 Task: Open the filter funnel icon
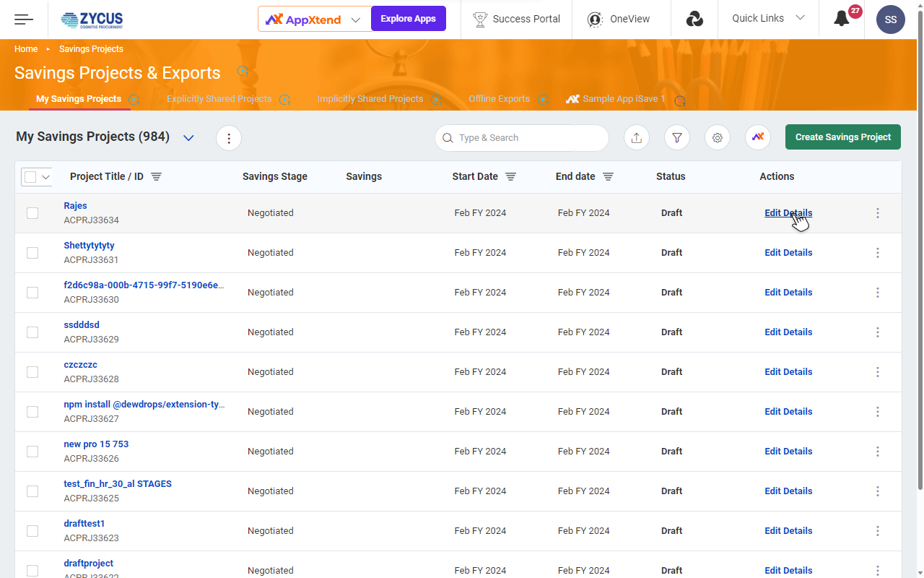click(x=677, y=137)
